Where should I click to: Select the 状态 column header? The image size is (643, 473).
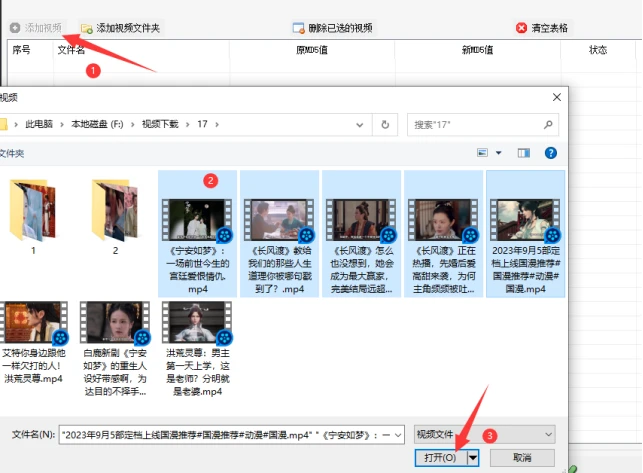coord(598,50)
